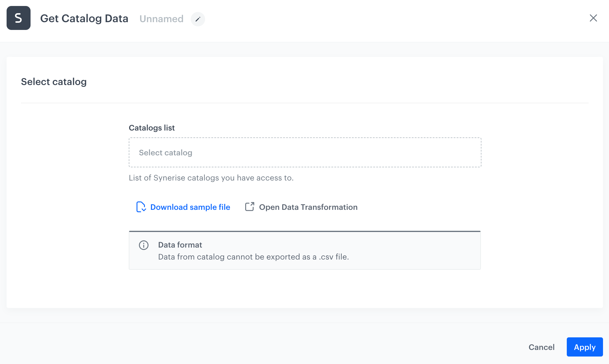Click the dark S node icon in the header
The height and width of the screenshot is (364, 609).
pos(18,18)
